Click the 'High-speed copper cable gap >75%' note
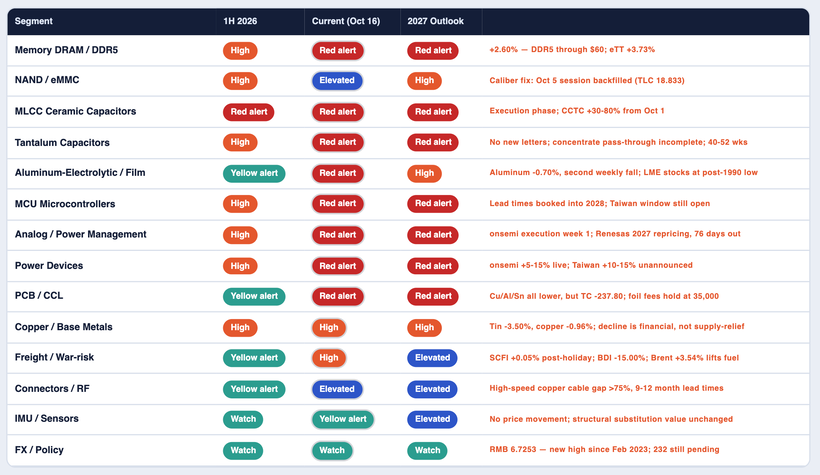Screen dimensions: 820x475 607,388
